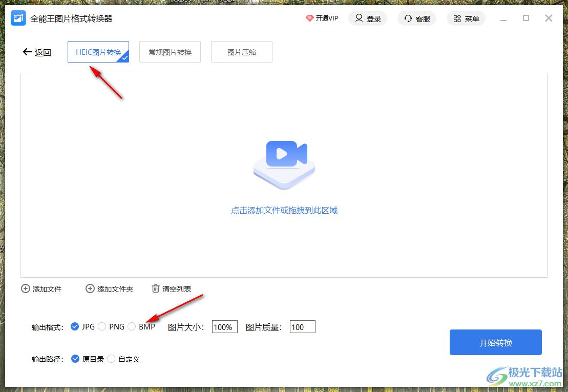
Task: Open the 菜单 menu
Action: click(x=466, y=18)
